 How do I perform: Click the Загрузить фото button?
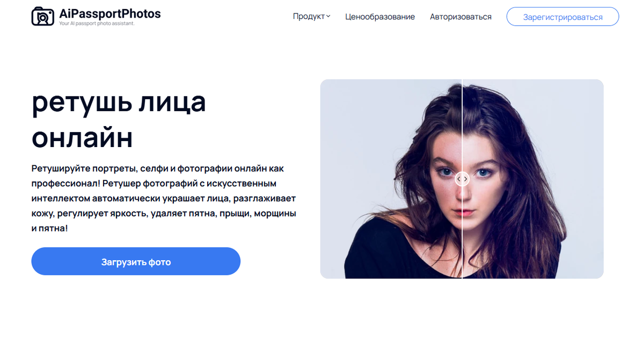(136, 261)
